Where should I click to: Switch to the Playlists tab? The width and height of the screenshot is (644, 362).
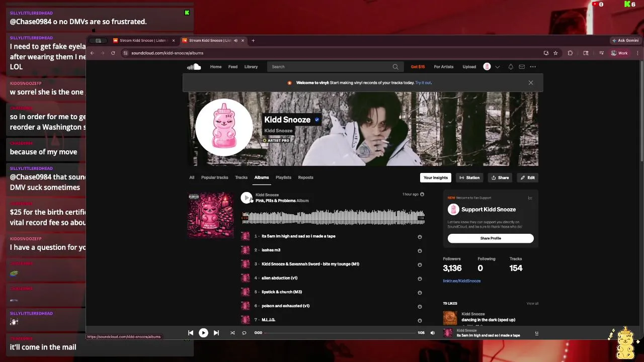[x=283, y=177]
